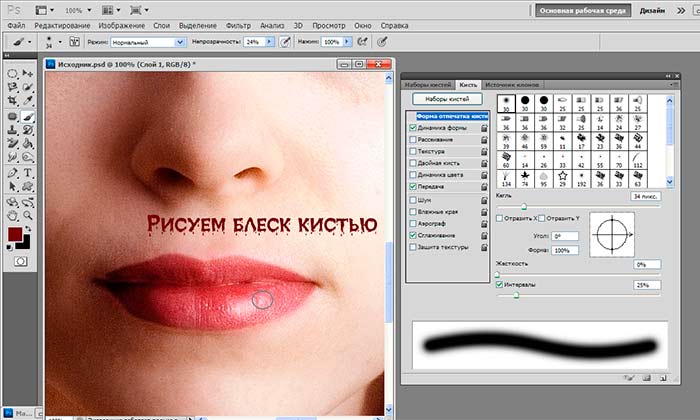
Task: Toggle Динамика формы checkbox
Action: pyautogui.click(x=413, y=128)
